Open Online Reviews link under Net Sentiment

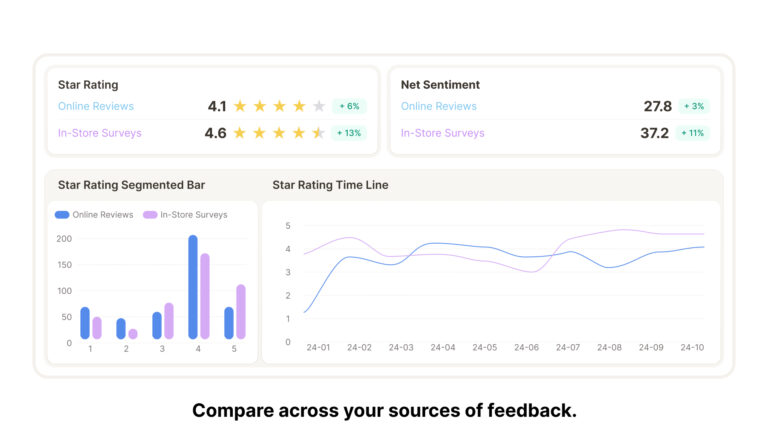coord(439,106)
